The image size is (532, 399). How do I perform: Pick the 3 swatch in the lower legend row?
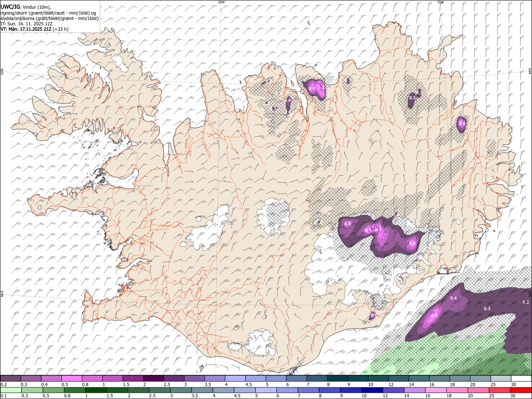pos(181,390)
